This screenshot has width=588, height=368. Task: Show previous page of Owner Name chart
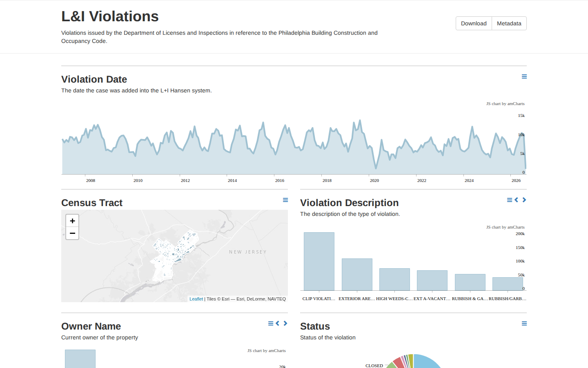[278, 323]
